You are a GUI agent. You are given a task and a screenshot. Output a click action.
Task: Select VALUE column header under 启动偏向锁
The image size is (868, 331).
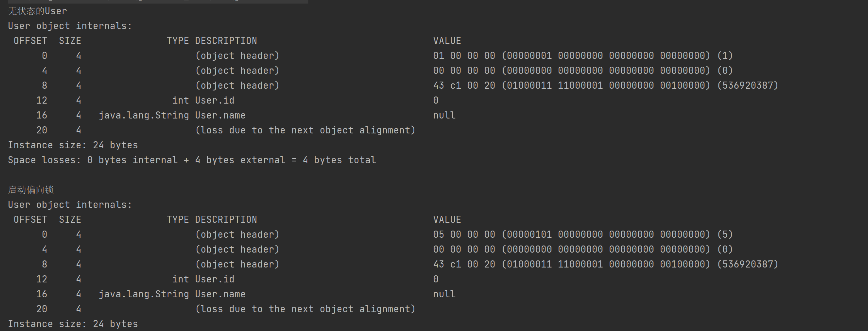(x=447, y=220)
